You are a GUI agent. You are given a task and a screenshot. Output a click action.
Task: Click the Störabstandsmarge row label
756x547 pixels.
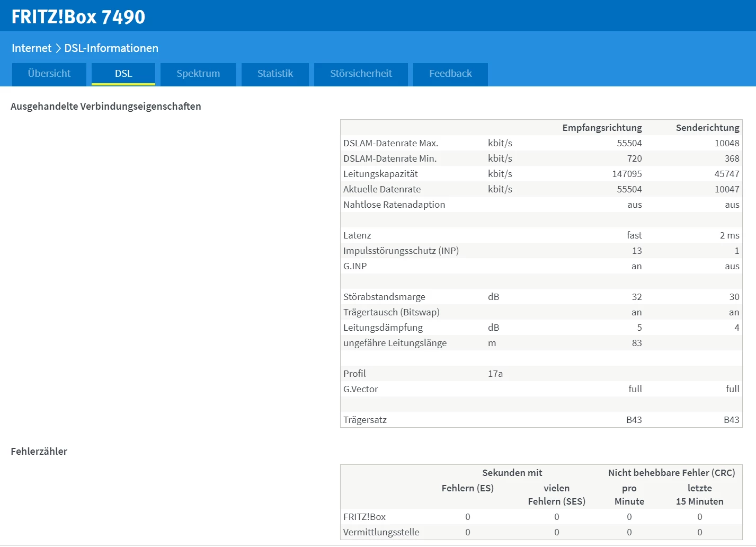(384, 297)
